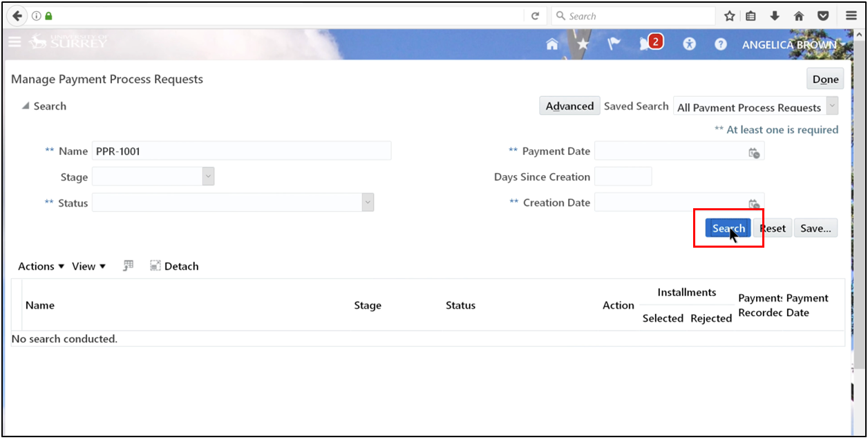Open the Actions menu
868x440 pixels.
pos(39,266)
